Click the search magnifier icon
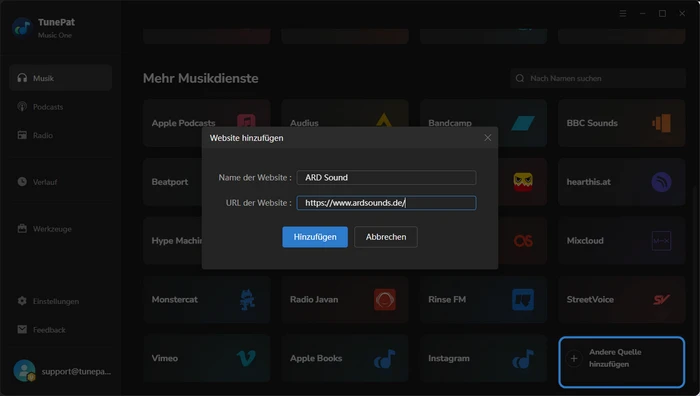The image size is (700, 396). click(520, 79)
